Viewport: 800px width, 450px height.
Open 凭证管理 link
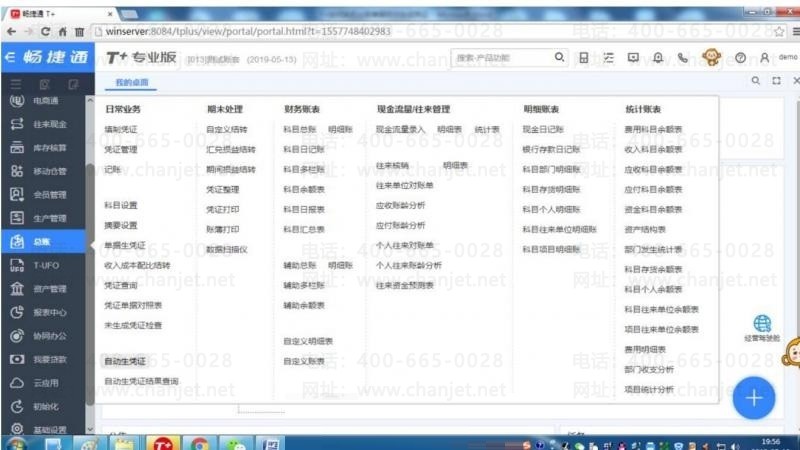coord(120,149)
